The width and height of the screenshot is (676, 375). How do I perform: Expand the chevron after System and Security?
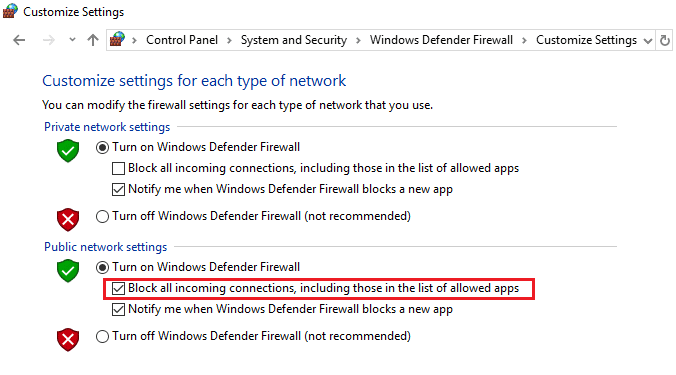[x=358, y=41]
